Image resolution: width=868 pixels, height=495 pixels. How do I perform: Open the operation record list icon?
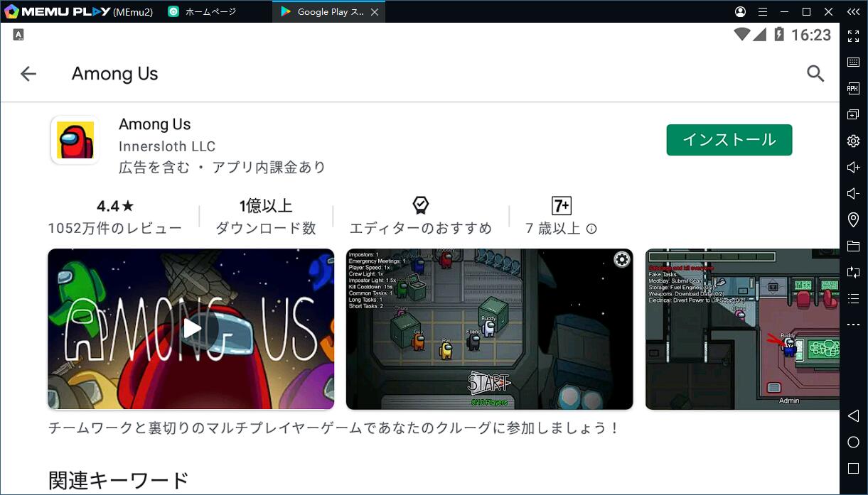[854, 298]
